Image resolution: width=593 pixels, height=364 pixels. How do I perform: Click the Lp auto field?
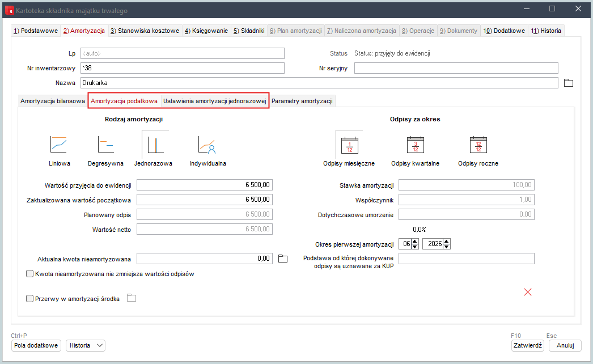pyautogui.click(x=183, y=53)
